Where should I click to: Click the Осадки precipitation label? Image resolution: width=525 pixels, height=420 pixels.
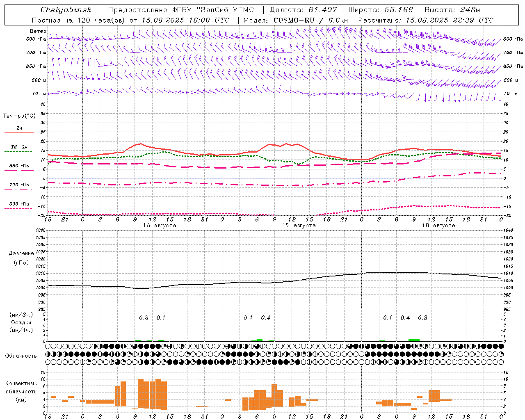(21, 322)
